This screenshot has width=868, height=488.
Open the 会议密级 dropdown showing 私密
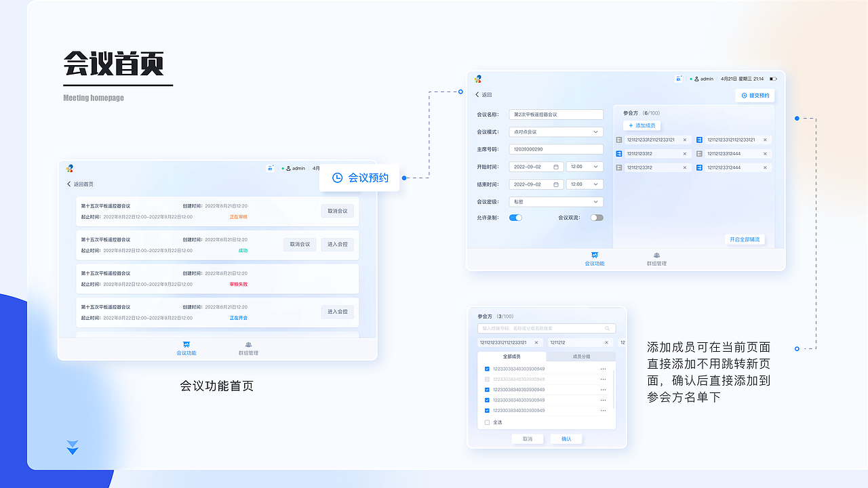point(556,202)
